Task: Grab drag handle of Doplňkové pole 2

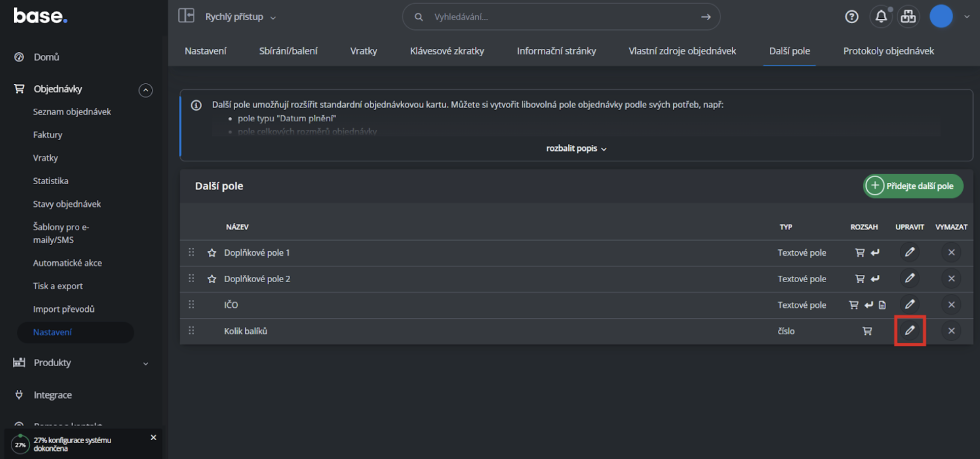Action: click(x=191, y=278)
